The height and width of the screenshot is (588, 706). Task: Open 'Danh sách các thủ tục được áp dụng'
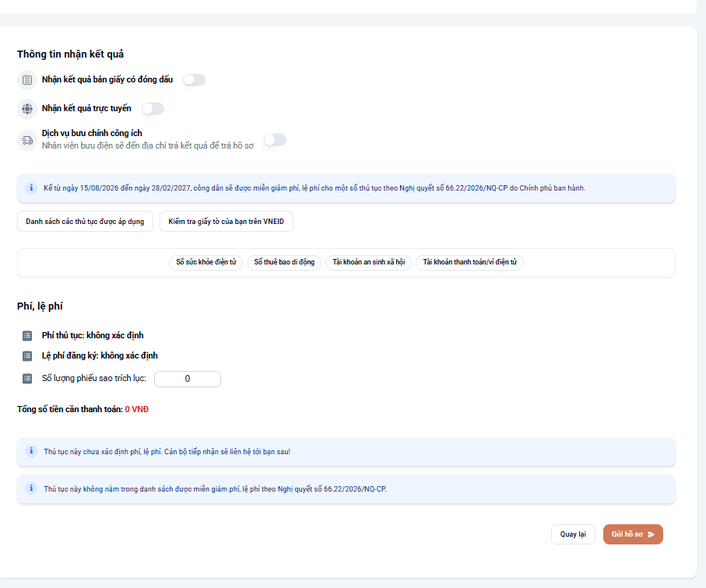(85, 222)
